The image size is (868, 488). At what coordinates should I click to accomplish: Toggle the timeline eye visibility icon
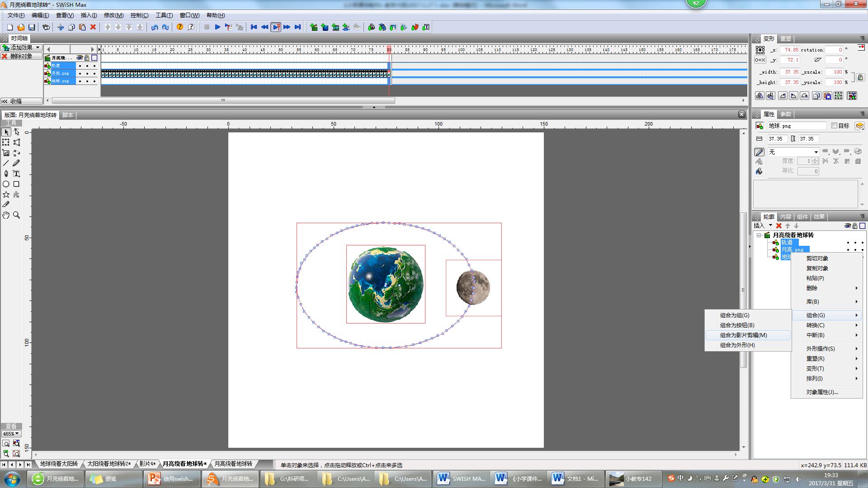[x=80, y=58]
